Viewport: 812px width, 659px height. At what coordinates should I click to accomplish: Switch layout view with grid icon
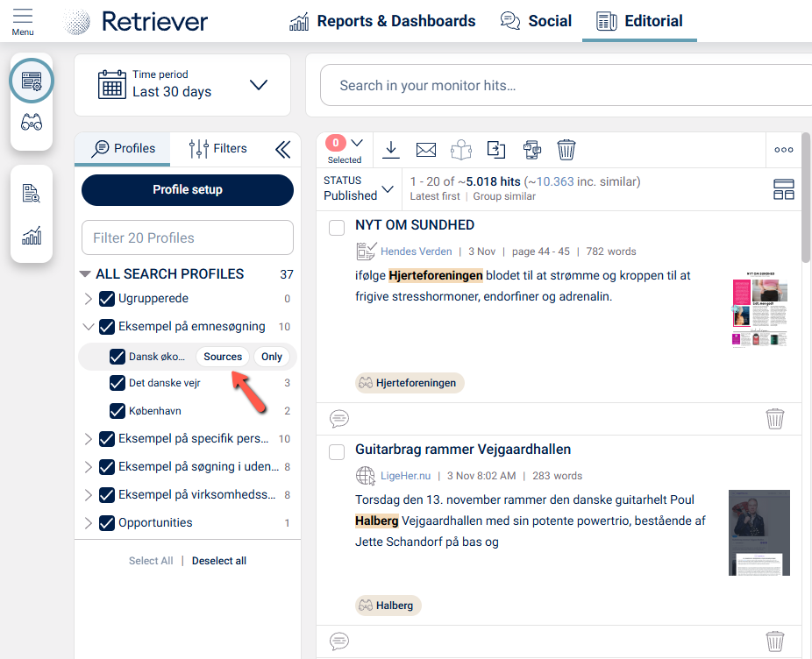click(x=784, y=189)
